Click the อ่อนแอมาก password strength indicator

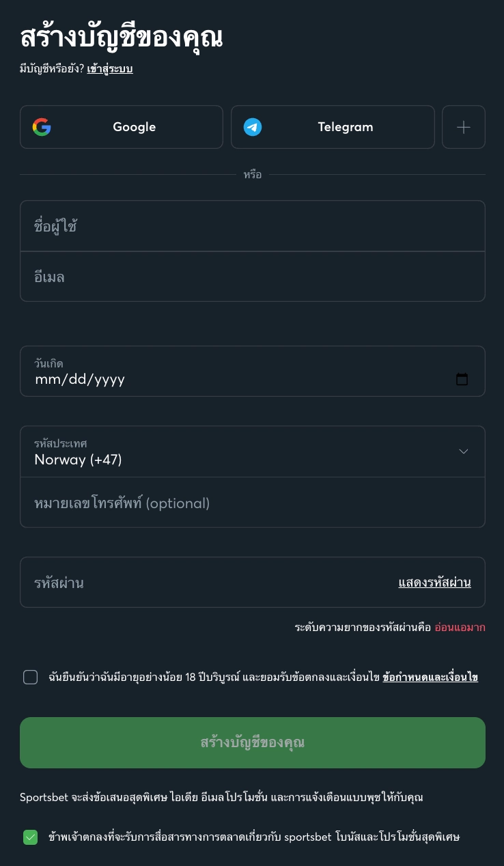coord(460,628)
